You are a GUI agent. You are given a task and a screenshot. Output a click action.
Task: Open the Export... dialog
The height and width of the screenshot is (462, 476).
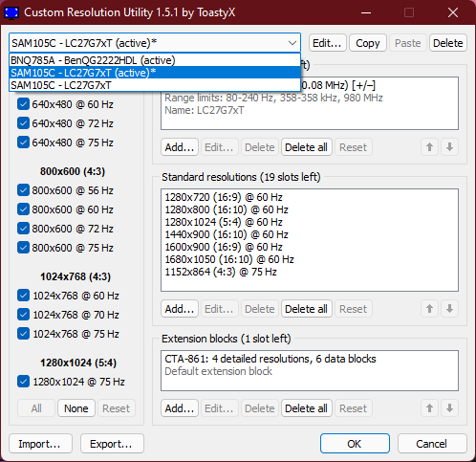[x=112, y=443]
